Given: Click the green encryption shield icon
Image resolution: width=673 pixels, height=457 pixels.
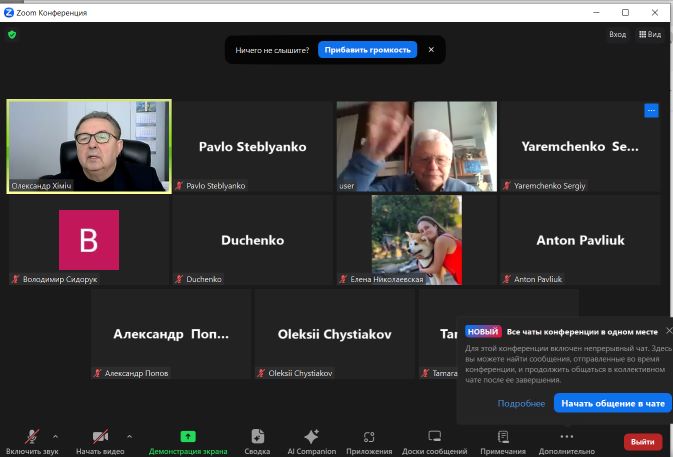Looking at the screenshot, I should [12, 34].
